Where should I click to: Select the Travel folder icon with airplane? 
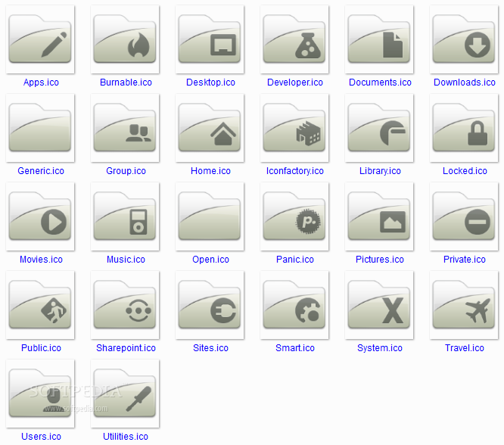(x=464, y=305)
